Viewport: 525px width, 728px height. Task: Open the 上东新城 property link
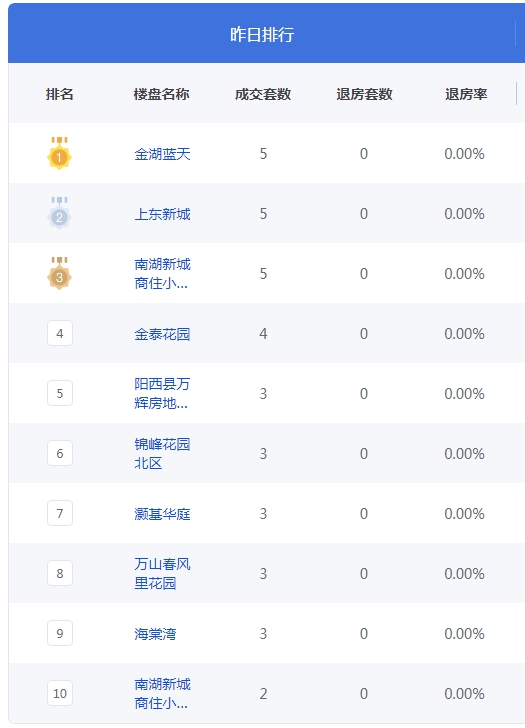click(x=162, y=214)
